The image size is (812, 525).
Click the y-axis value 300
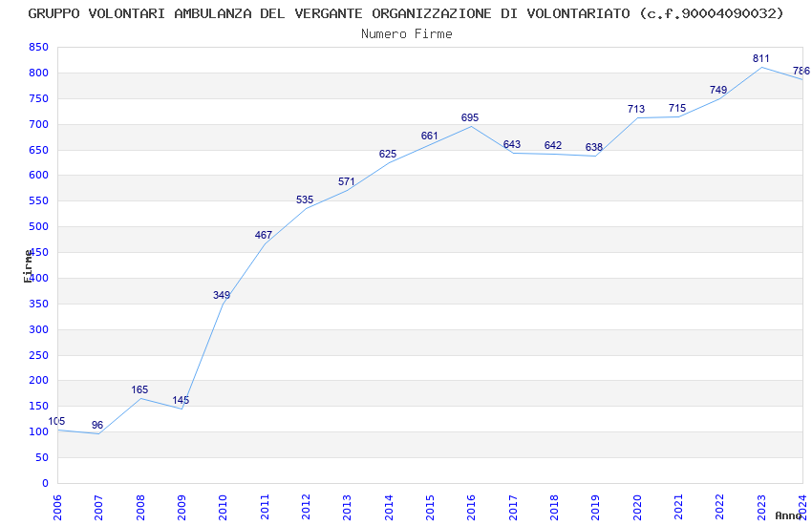click(39, 329)
